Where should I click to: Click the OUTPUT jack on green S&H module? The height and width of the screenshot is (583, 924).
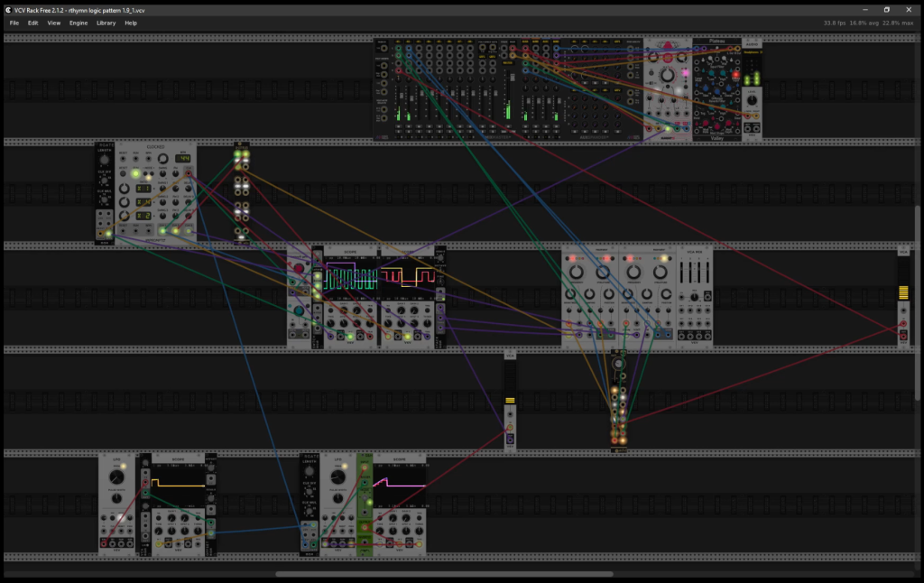(x=365, y=527)
